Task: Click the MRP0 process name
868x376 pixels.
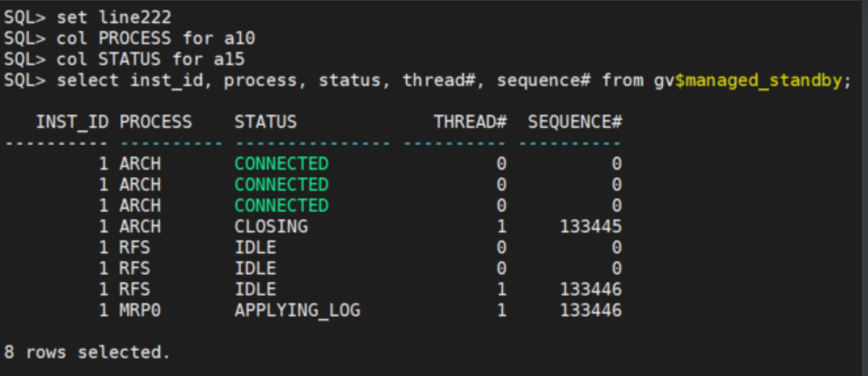Action: click(x=140, y=311)
